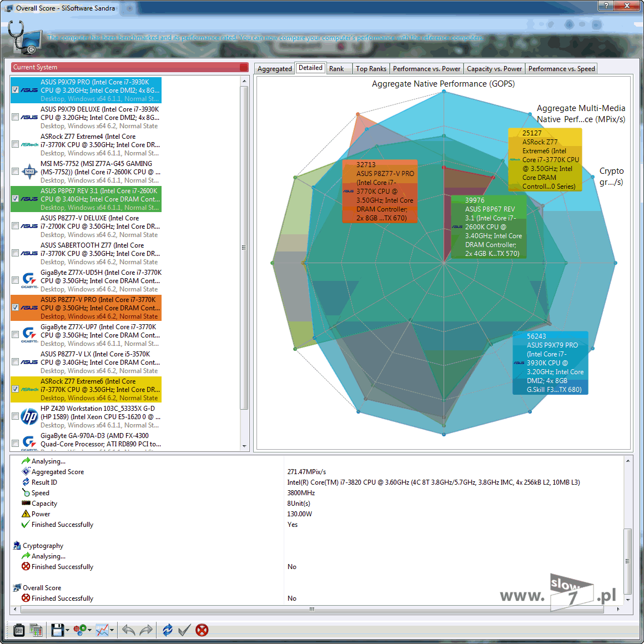Click the HP logo in Z420 Workstation row
Viewport: 644px width, 644px height.
pos(29,416)
